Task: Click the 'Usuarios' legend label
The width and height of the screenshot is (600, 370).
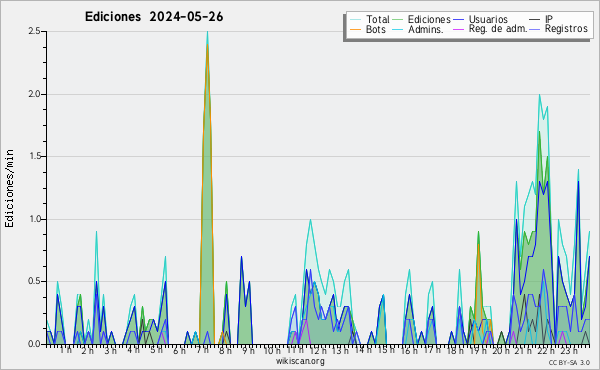Action: coord(488,19)
